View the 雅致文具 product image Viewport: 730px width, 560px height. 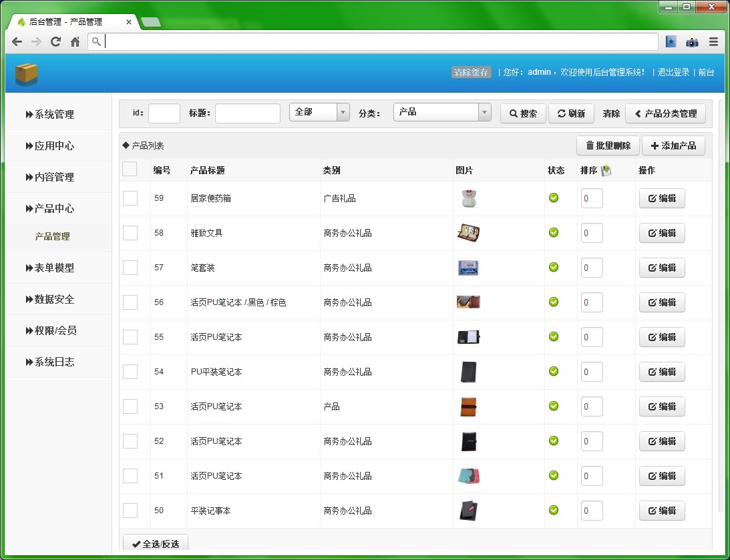coord(468,233)
